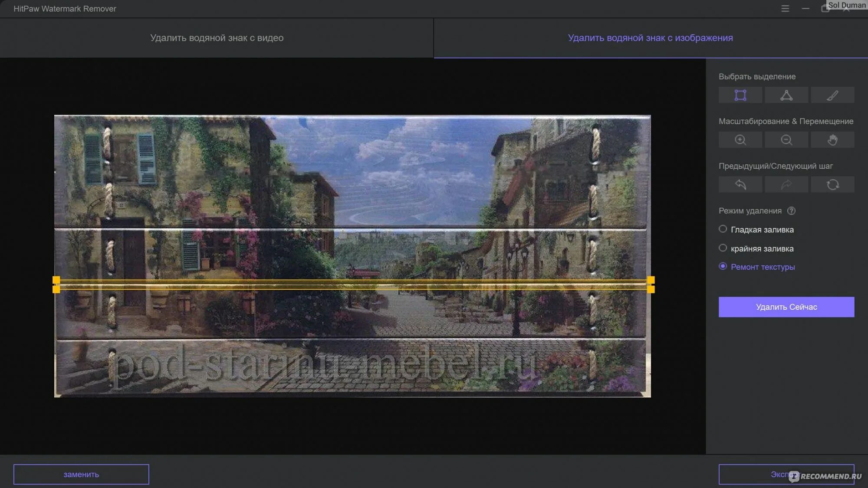The width and height of the screenshot is (868, 488).
Task: Switch to Удалить водяной знак с изображения tab
Action: click(x=651, y=38)
